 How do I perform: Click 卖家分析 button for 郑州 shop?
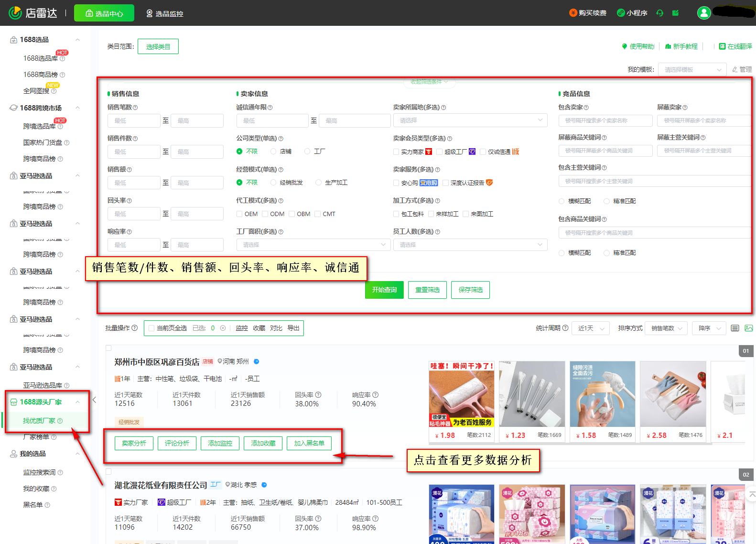tap(134, 443)
